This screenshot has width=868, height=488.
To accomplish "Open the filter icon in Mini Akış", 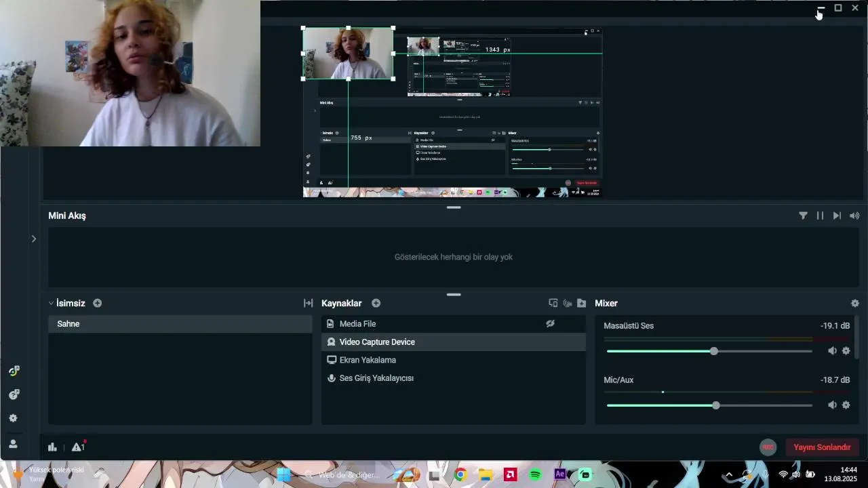I will pos(803,216).
